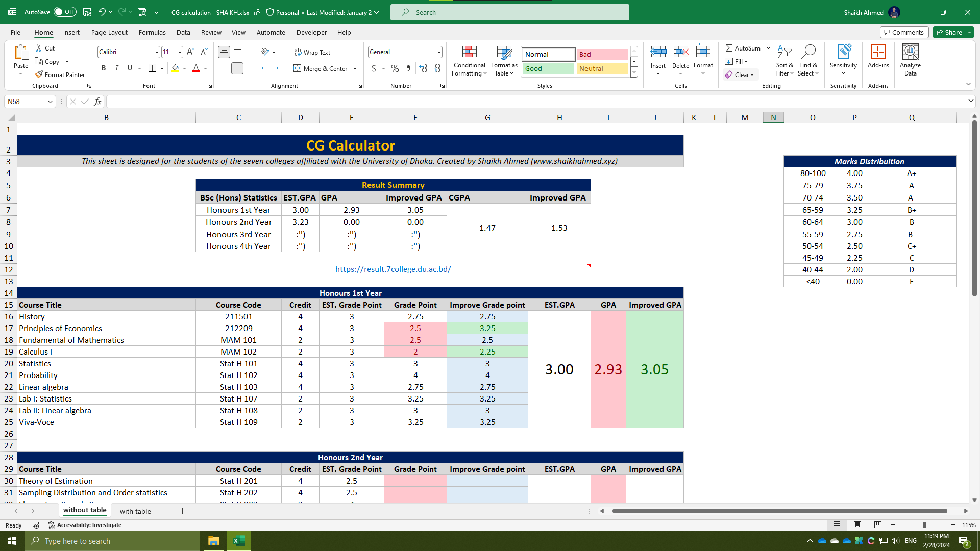Click Center align icon
Image resolution: width=980 pixels, height=551 pixels.
(x=237, y=68)
